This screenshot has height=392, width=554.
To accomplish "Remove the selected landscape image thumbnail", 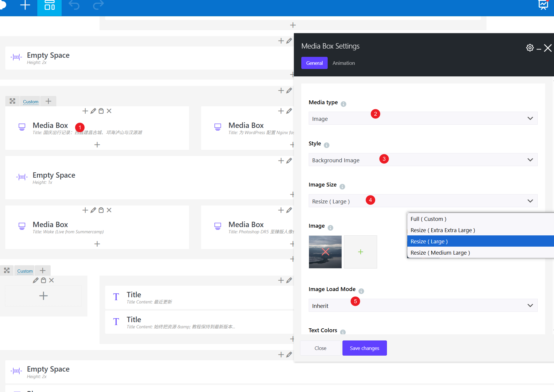I will pyautogui.click(x=325, y=252).
